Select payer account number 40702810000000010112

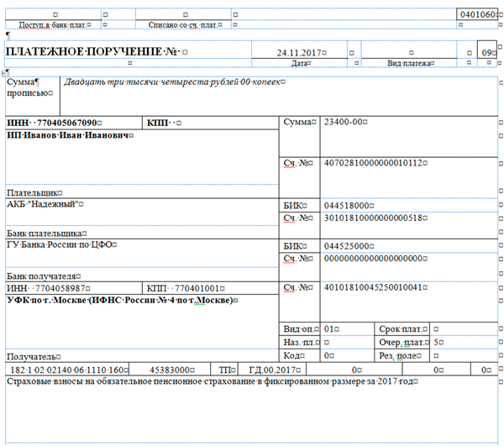(370, 163)
